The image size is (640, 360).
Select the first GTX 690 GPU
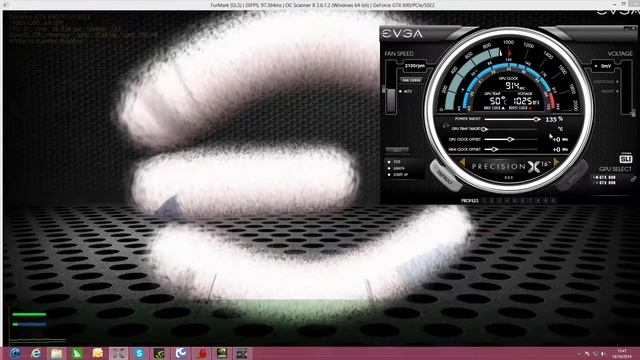(604, 178)
